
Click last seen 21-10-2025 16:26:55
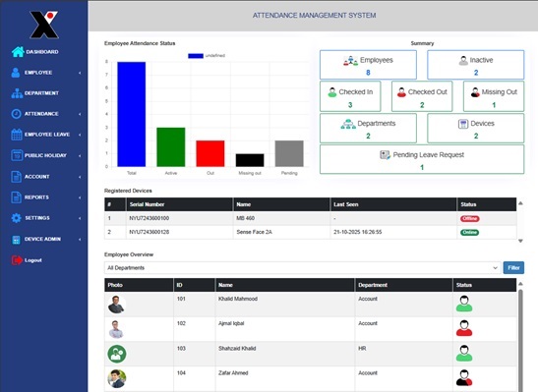358,232
